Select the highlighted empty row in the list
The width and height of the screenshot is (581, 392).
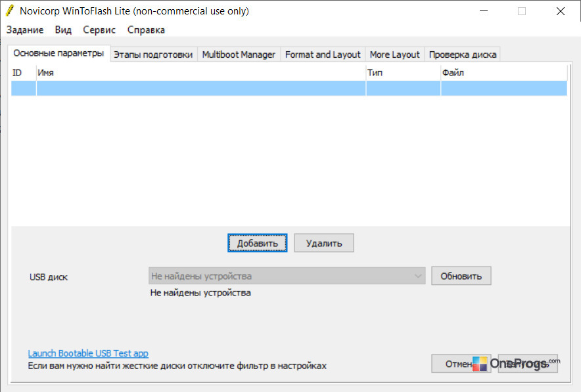pyautogui.click(x=289, y=89)
